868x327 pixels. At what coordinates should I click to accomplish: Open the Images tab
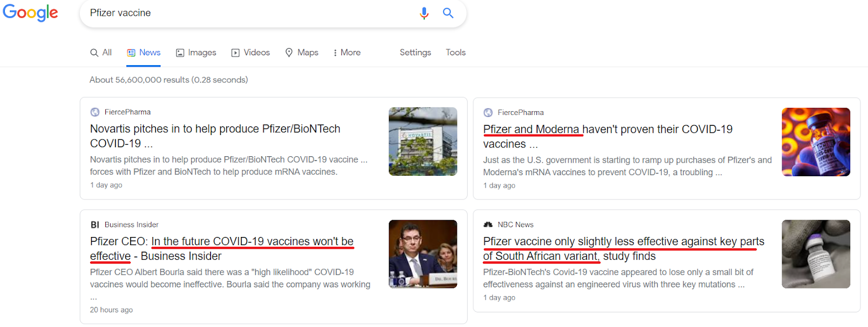[x=196, y=53]
